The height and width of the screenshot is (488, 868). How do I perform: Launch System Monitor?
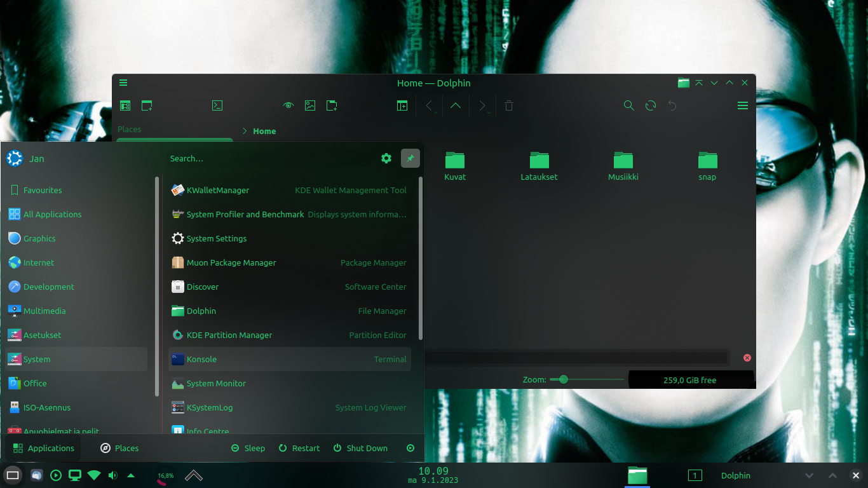click(290, 383)
